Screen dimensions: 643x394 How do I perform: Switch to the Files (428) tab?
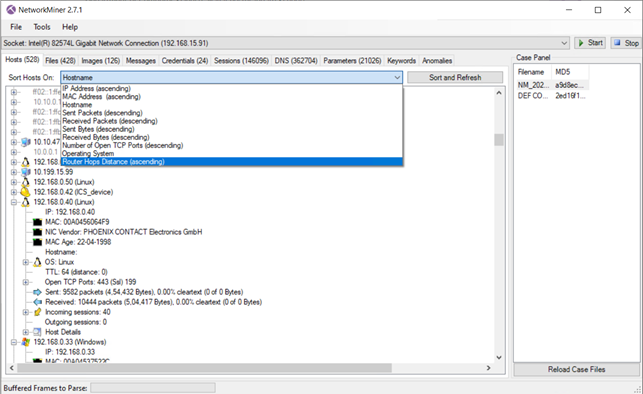pos(60,61)
